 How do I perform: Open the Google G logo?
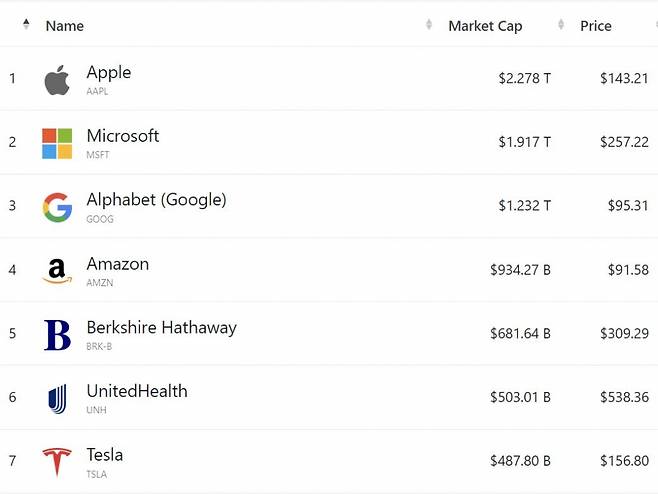(57, 207)
